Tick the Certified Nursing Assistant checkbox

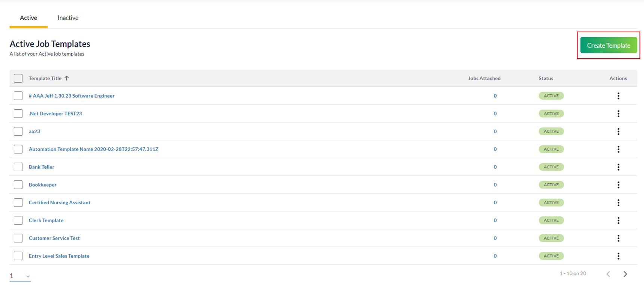pos(18,202)
